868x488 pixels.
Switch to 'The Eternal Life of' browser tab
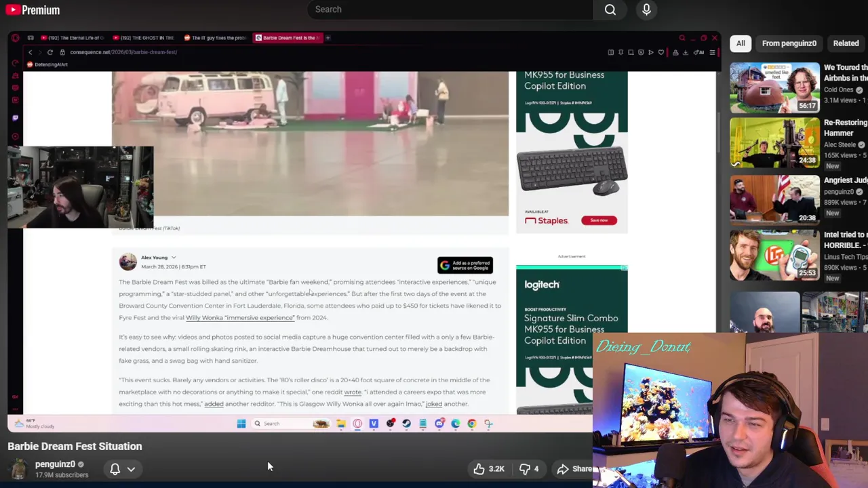[73, 38]
